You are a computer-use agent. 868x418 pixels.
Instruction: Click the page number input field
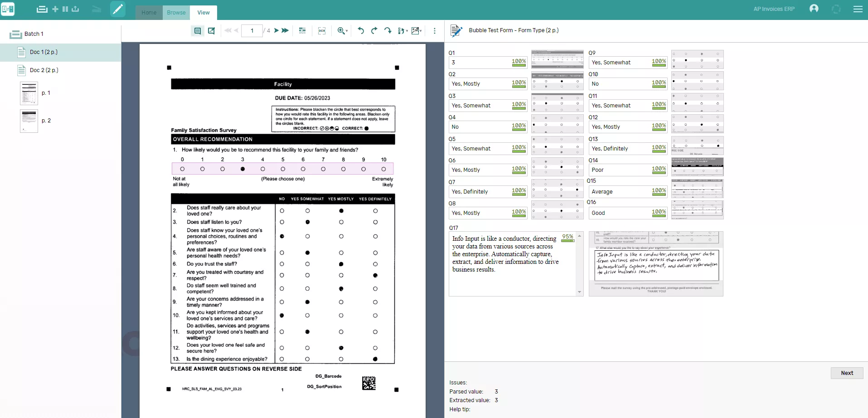click(252, 31)
